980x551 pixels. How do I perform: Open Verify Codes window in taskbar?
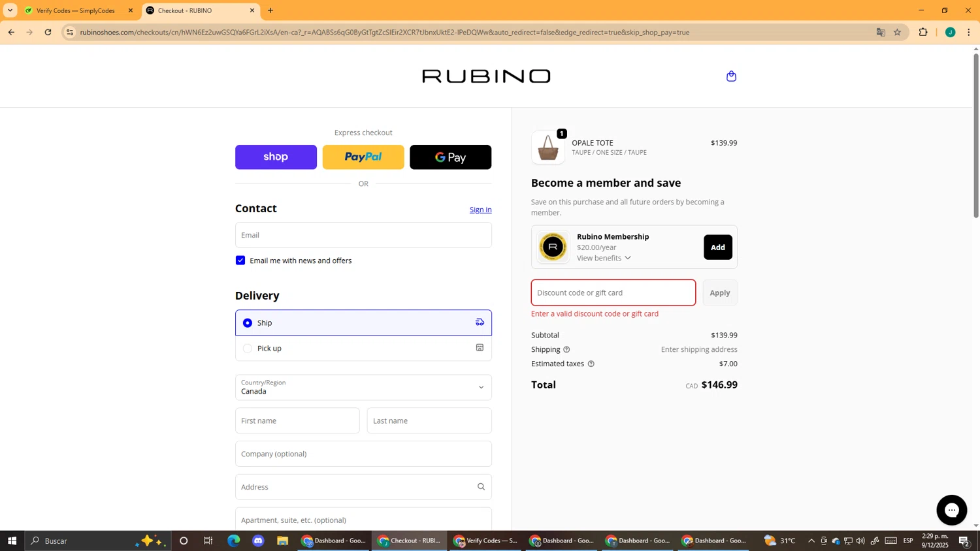(485, 541)
